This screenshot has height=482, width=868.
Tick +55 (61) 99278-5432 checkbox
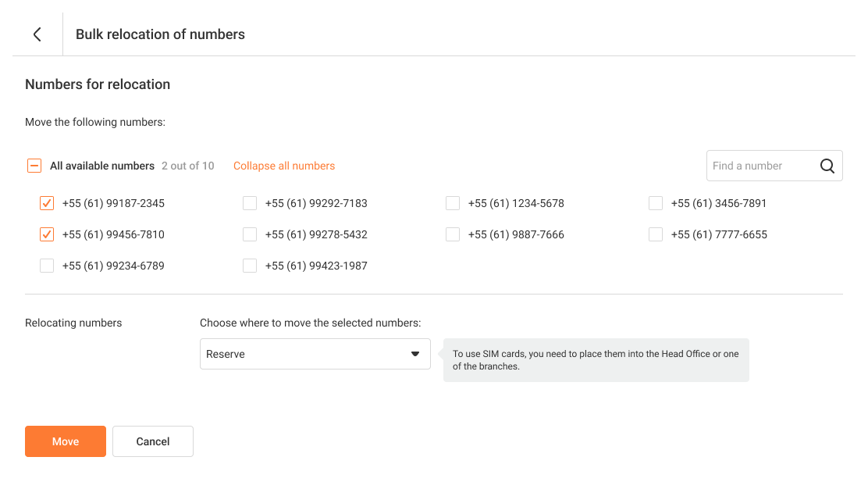point(250,234)
